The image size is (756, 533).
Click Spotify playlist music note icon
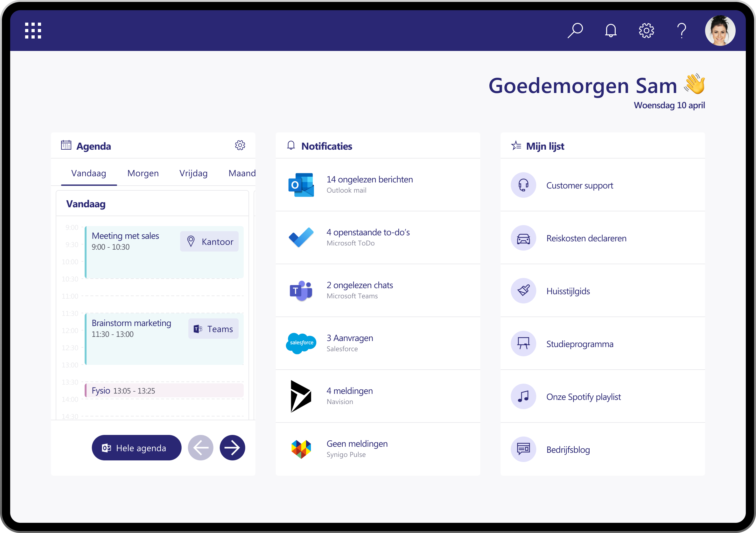[523, 397]
